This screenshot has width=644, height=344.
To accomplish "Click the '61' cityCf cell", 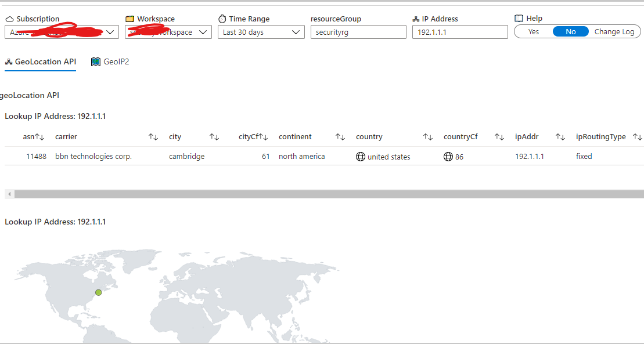I will pyautogui.click(x=266, y=157).
